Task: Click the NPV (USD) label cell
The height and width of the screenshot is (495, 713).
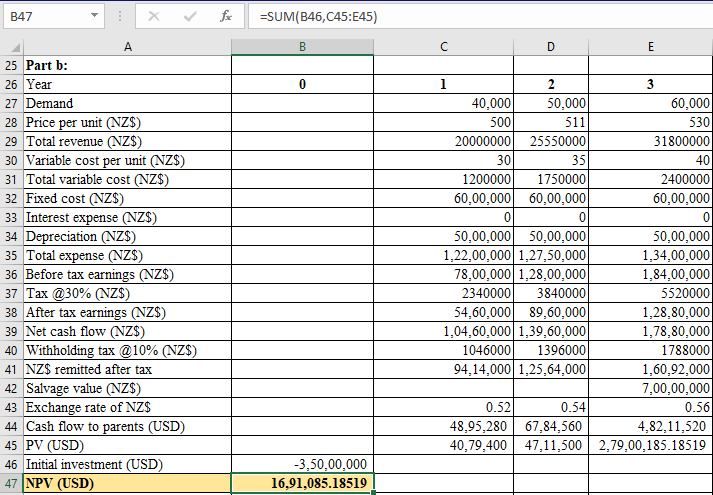Action: pos(127,484)
